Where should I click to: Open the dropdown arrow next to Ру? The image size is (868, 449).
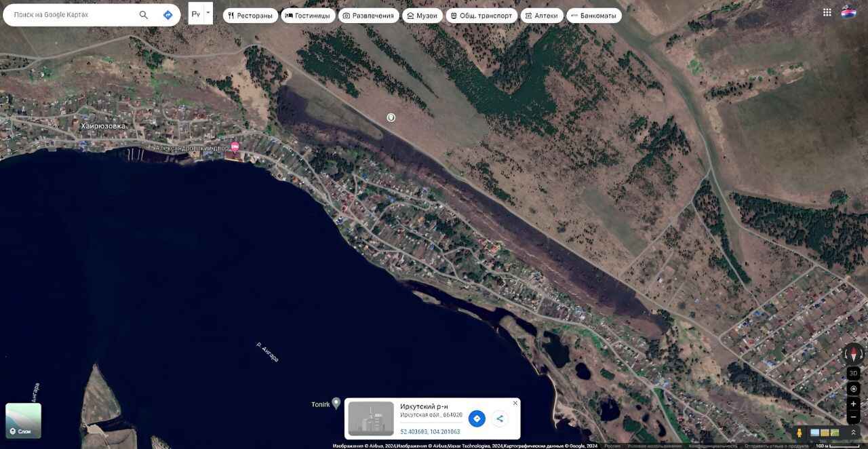pos(208,14)
